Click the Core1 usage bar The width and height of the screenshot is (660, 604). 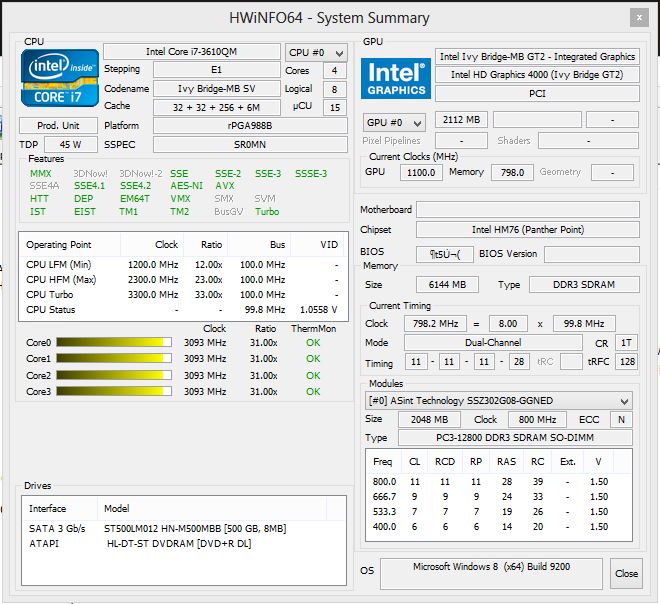114,358
